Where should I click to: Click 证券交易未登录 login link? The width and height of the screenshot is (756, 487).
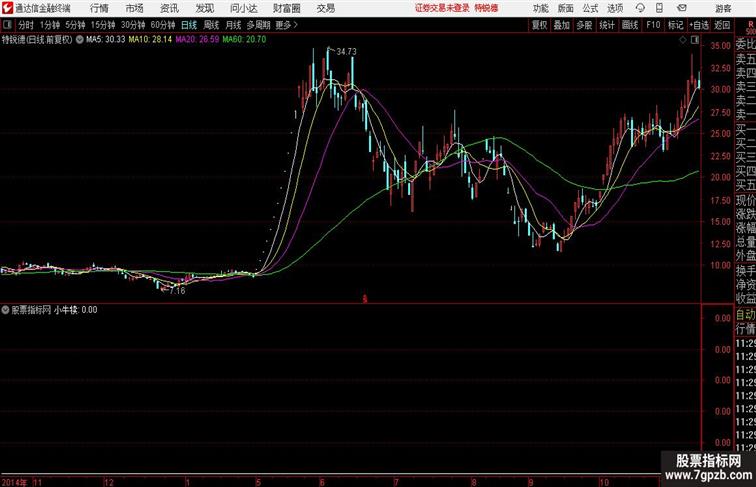[x=442, y=8]
